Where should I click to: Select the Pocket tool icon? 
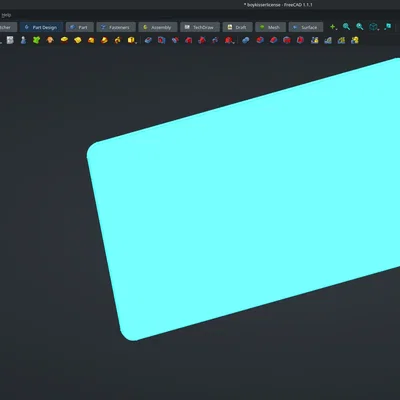click(148, 40)
